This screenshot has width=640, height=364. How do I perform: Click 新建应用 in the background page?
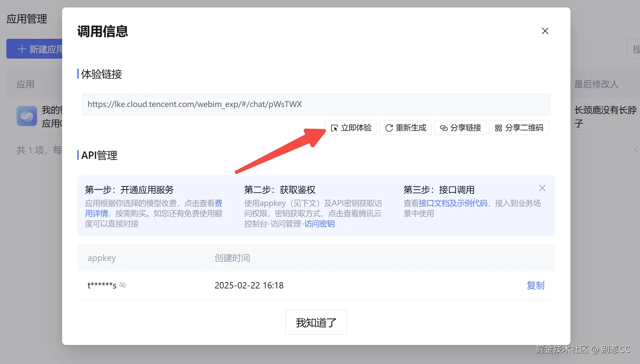pos(35,49)
